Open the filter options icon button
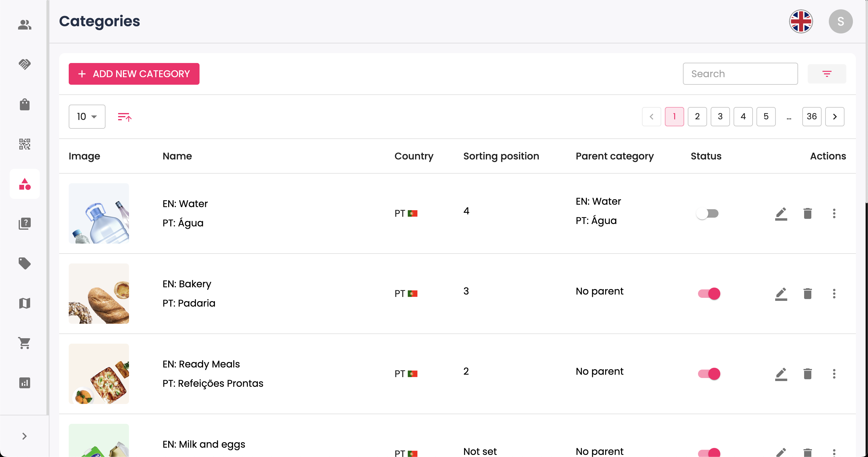The height and width of the screenshot is (457, 868). pos(826,74)
